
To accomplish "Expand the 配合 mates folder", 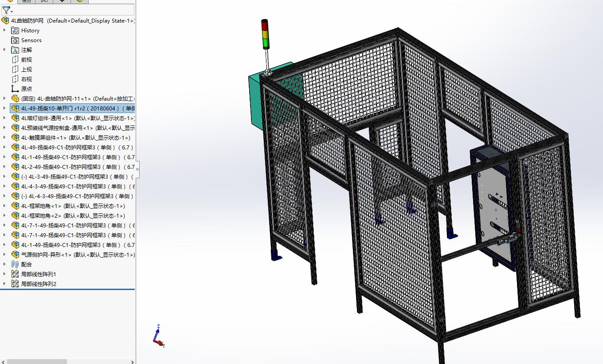I will point(4,265).
